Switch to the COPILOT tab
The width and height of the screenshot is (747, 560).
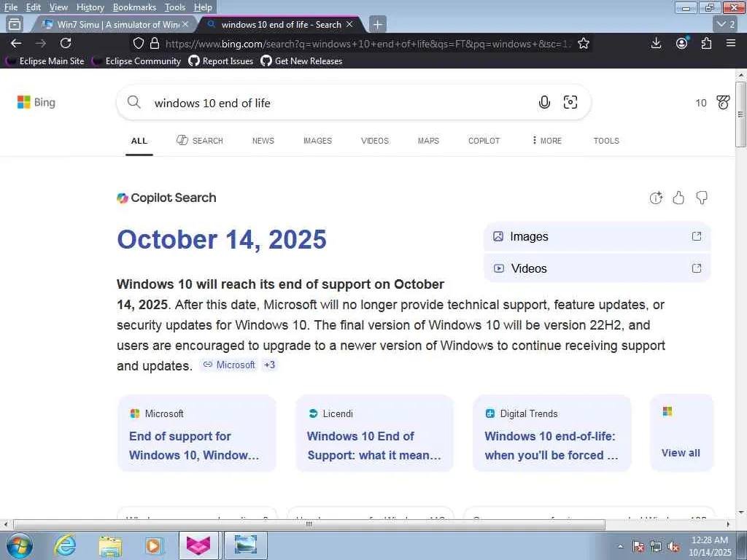pyautogui.click(x=484, y=141)
